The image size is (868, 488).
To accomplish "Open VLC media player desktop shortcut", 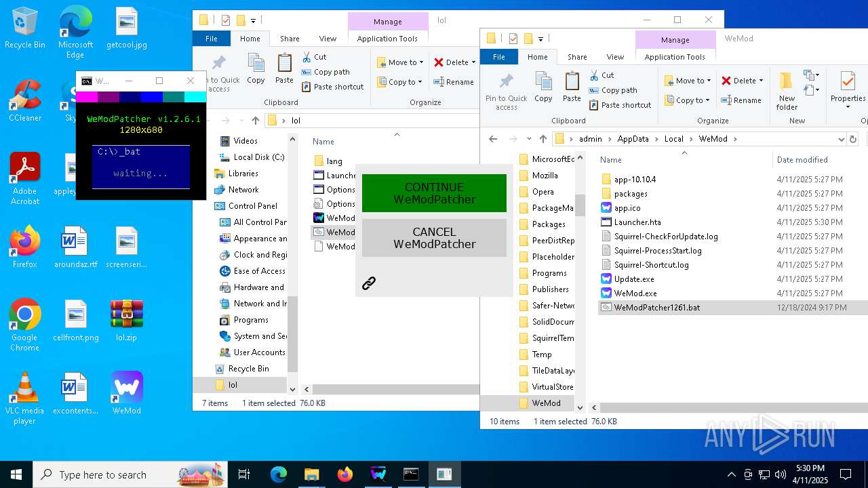I will (x=25, y=399).
